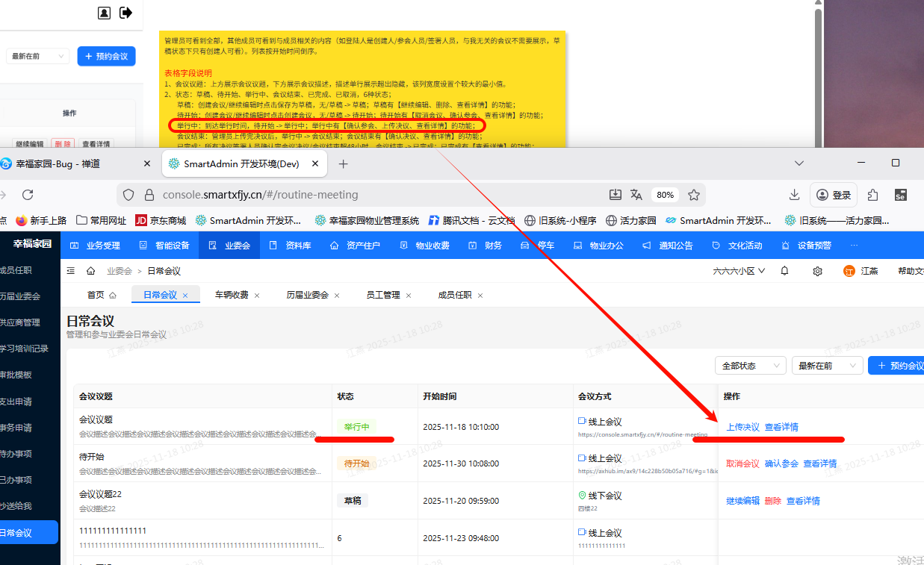
Task: Click logout icon in top-left window
Action: 126,12
